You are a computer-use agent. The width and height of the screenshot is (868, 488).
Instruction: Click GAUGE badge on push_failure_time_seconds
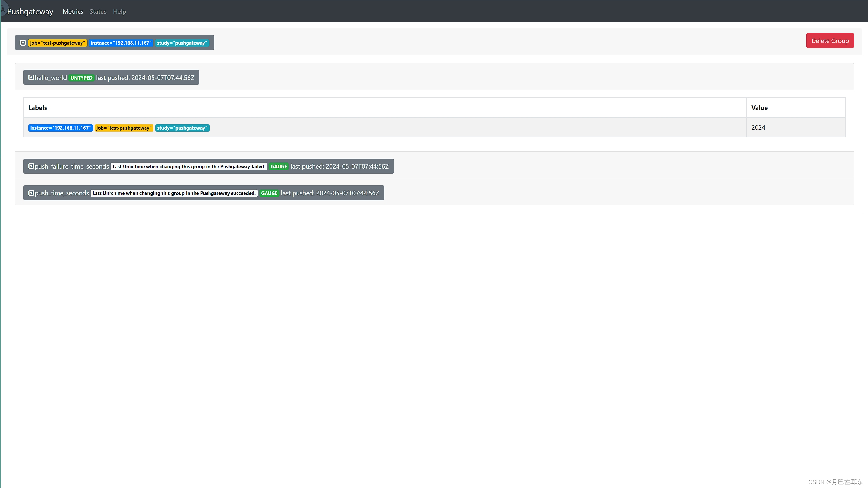pos(279,167)
